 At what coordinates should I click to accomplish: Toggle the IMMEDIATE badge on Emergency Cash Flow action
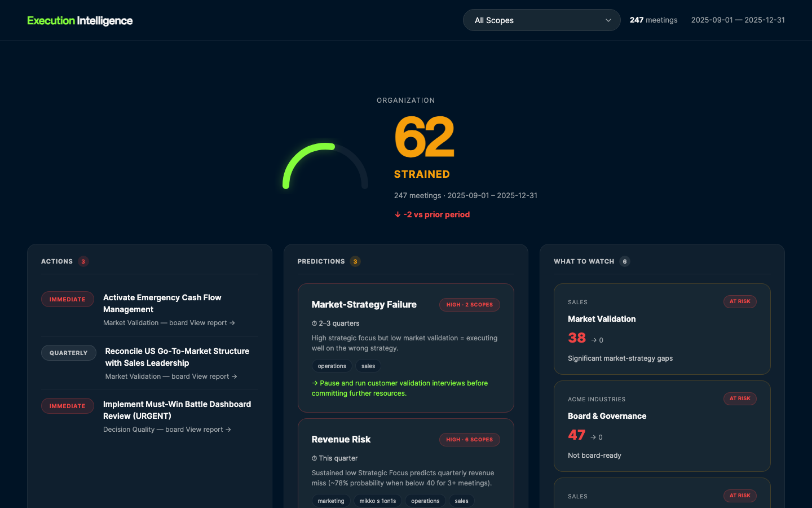[68, 299]
